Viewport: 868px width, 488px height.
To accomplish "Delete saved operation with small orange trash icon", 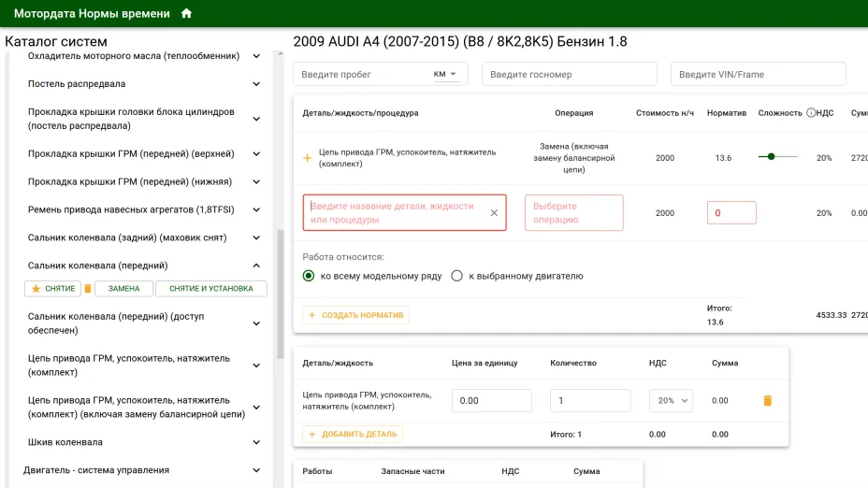I will point(88,289).
